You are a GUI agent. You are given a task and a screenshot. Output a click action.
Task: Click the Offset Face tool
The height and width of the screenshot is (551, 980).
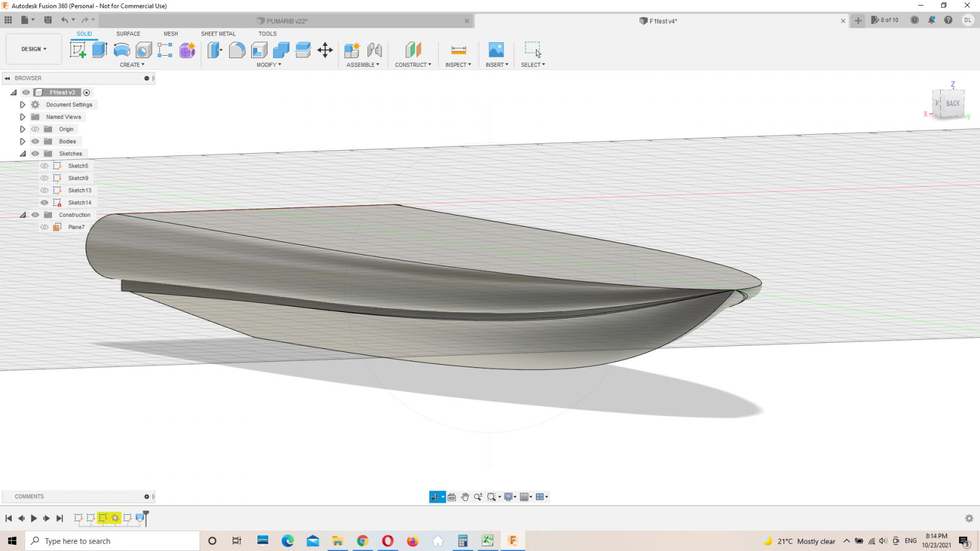pos(303,50)
